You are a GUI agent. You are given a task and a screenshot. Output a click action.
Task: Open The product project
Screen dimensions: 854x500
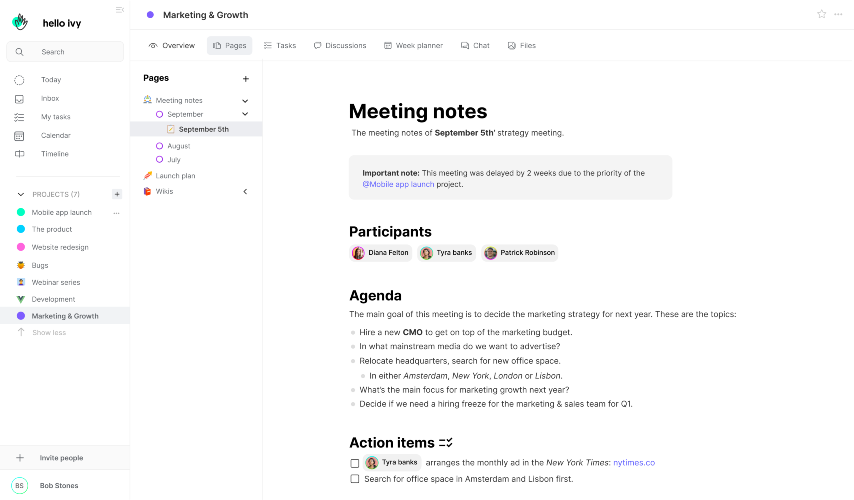click(x=52, y=229)
